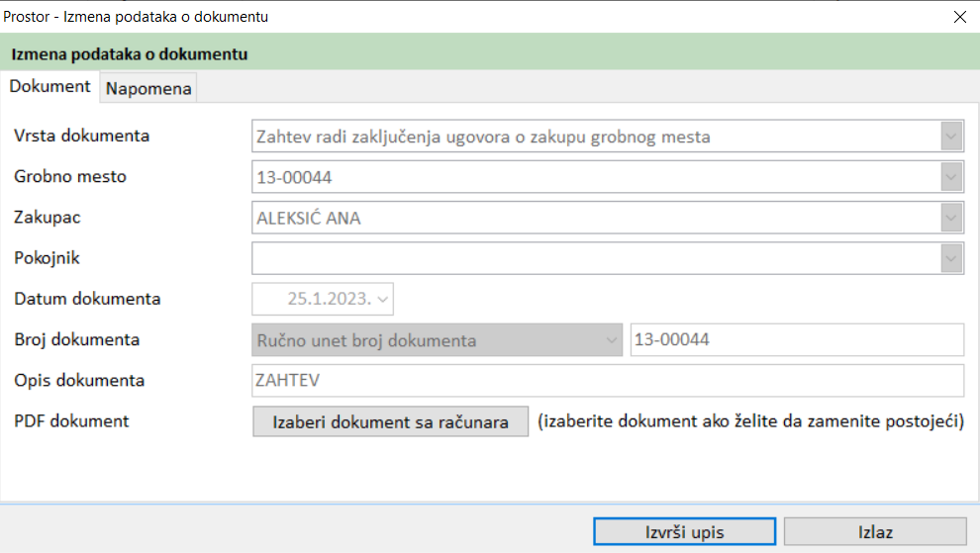This screenshot has width=980, height=553.
Task: Click the date value 25.1.2023.
Action: tap(328, 298)
